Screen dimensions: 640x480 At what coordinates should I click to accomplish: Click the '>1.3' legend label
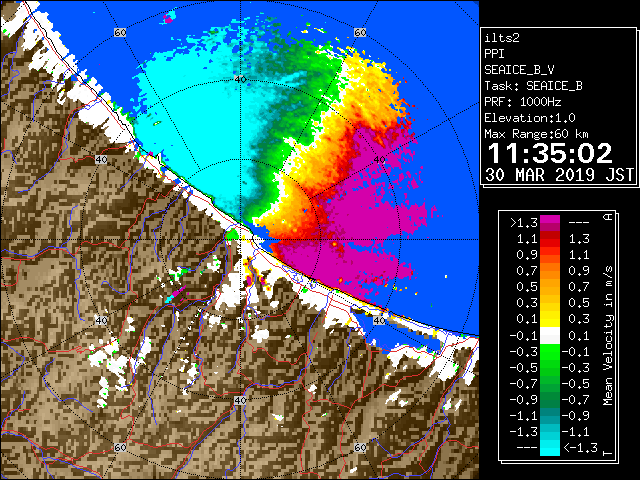523,223
